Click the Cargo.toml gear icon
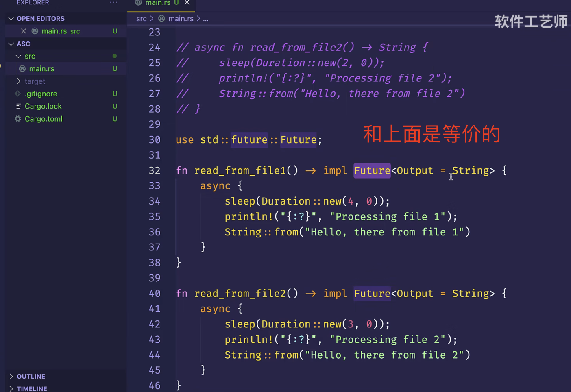Viewport: 571px width, 392px height. coord(18,119)
